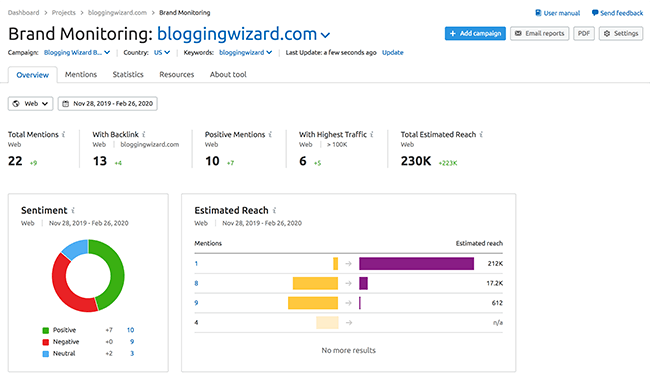Click the Total Estimated Reach value 230K

tap(416, 161)
